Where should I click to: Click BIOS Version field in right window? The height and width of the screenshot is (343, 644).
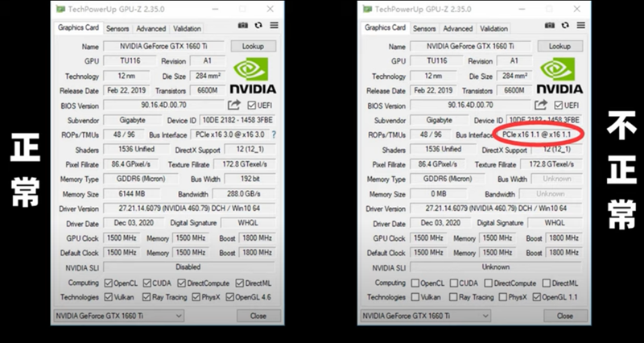(471, 105)
